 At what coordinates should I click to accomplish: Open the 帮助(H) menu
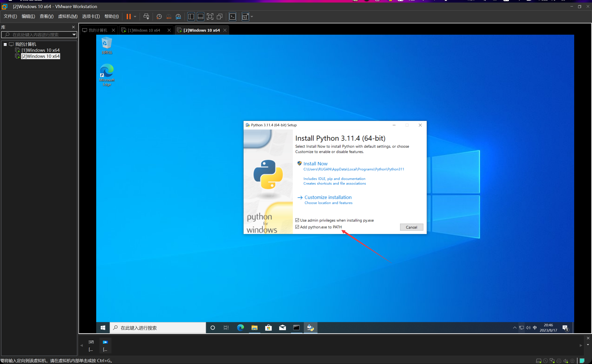(111, 16)
